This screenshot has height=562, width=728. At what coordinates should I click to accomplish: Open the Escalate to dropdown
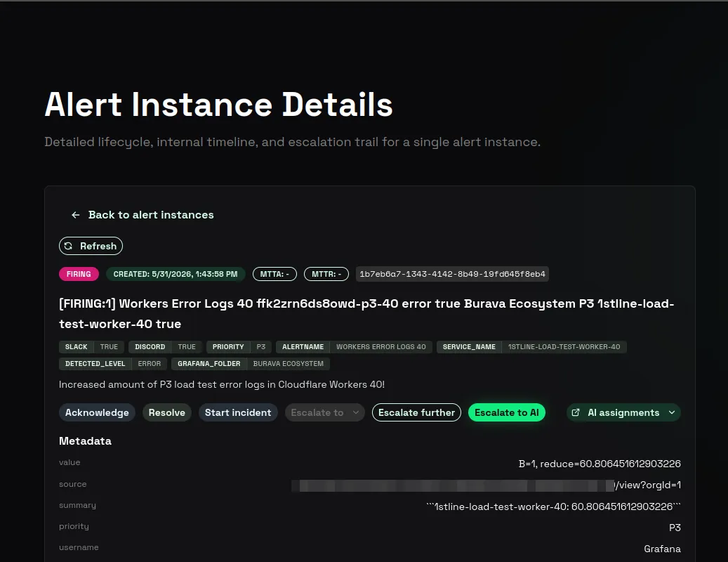(x=325, y=412)
